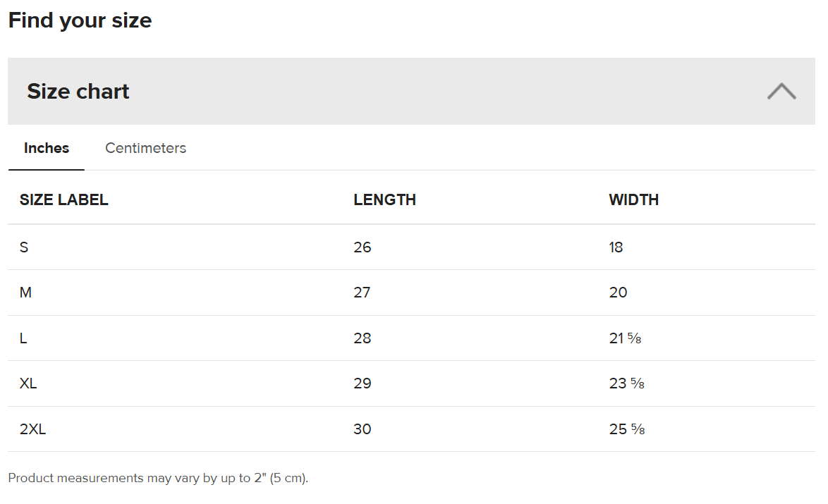Select the L size label cell
Screen dimensions: 828x504
23,338
